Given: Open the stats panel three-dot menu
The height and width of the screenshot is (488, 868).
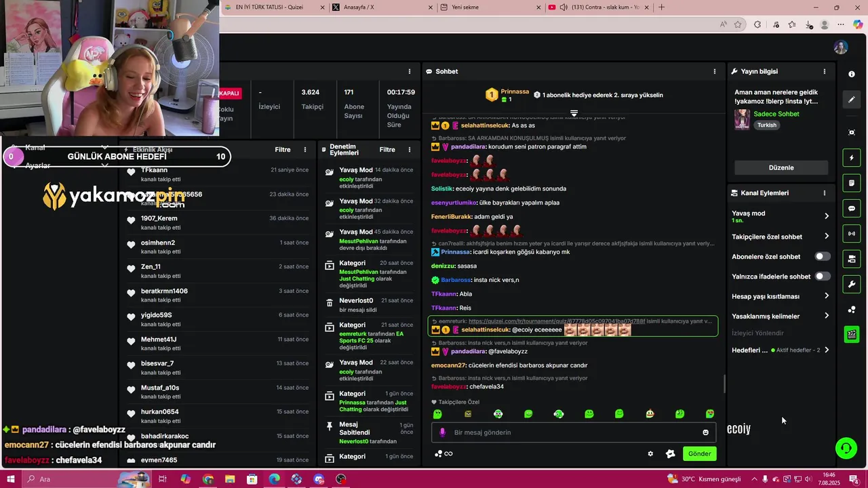Looking at the screenshot, I should (x=409, y=71).
